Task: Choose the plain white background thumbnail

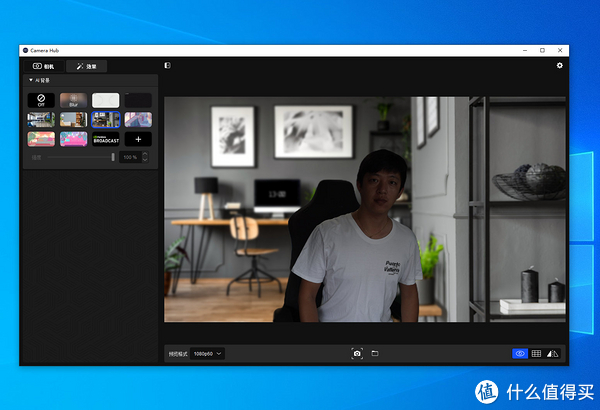Action: tap(106, 100)
